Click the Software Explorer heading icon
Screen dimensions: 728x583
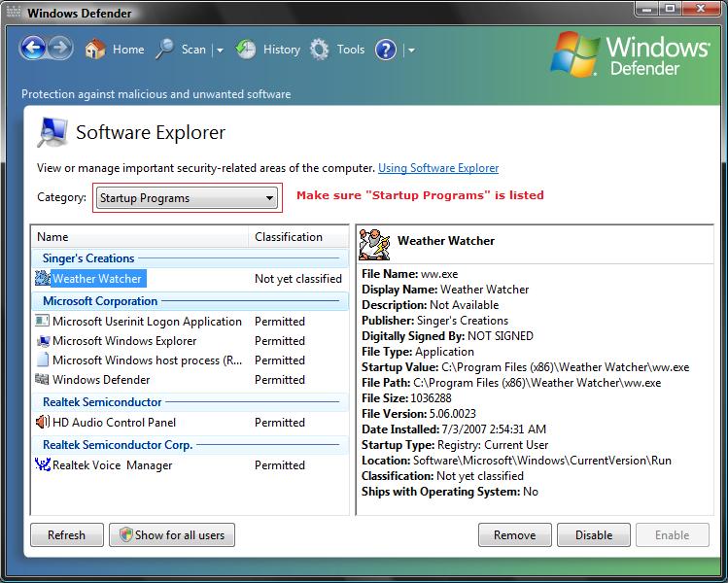(x=52, y=132)
